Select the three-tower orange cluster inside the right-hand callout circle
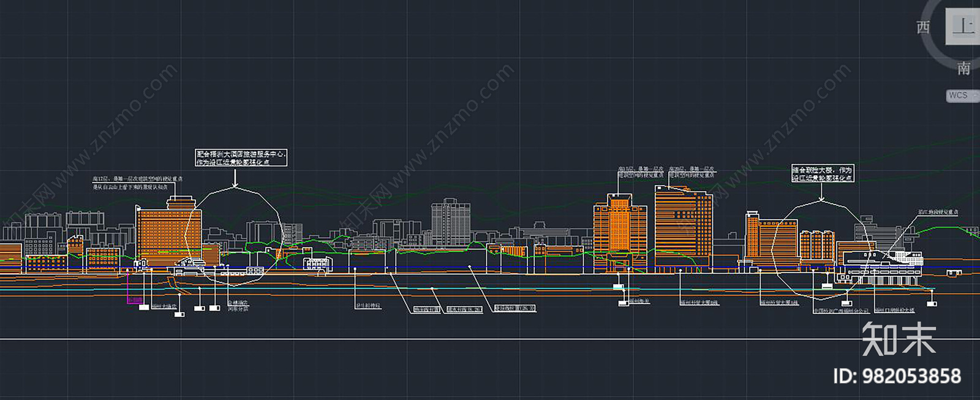Image resolution: width=980 pixels, height=400 pixels. point(818,246)
